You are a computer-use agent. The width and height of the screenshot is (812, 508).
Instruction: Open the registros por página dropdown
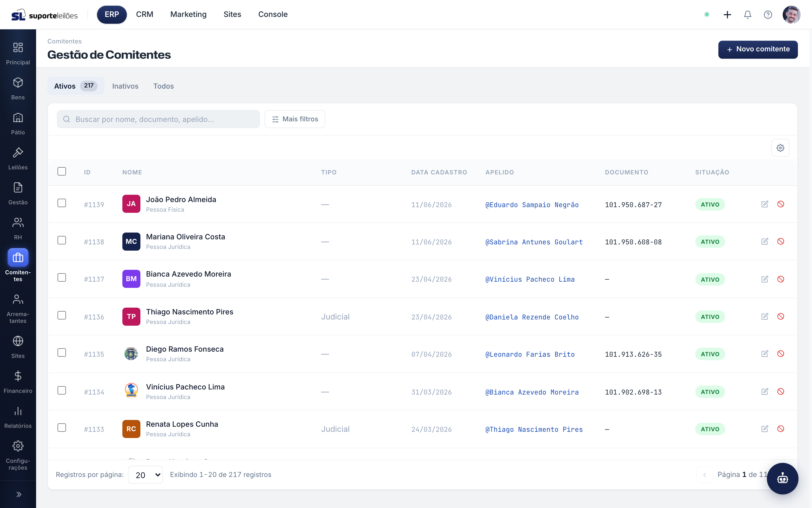(145, 475)
